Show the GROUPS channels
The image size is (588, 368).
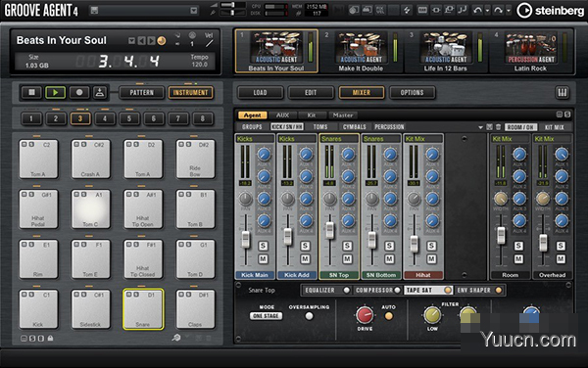click(x=252, y=127)
